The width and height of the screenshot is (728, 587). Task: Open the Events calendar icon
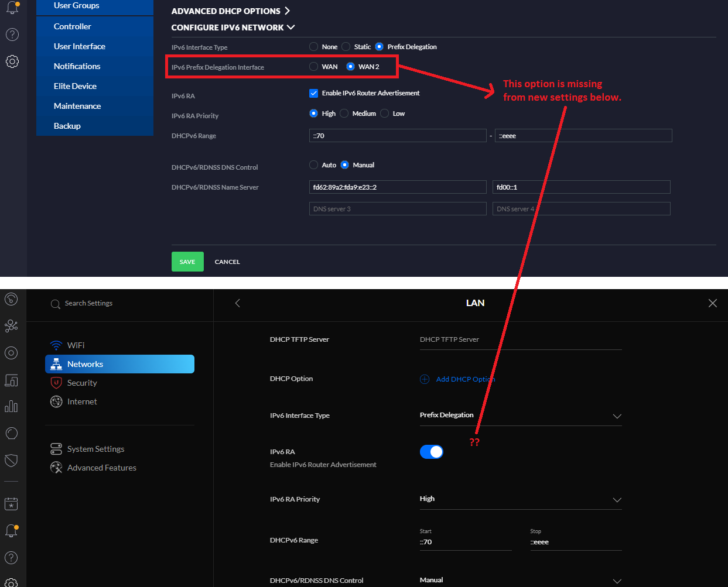click(11, 503)
